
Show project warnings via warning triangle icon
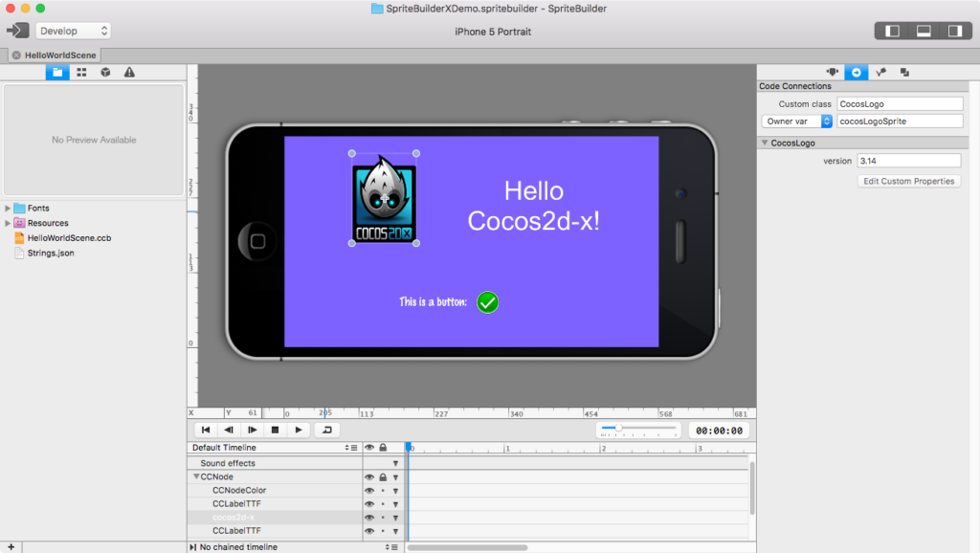[x=128, y=72]
